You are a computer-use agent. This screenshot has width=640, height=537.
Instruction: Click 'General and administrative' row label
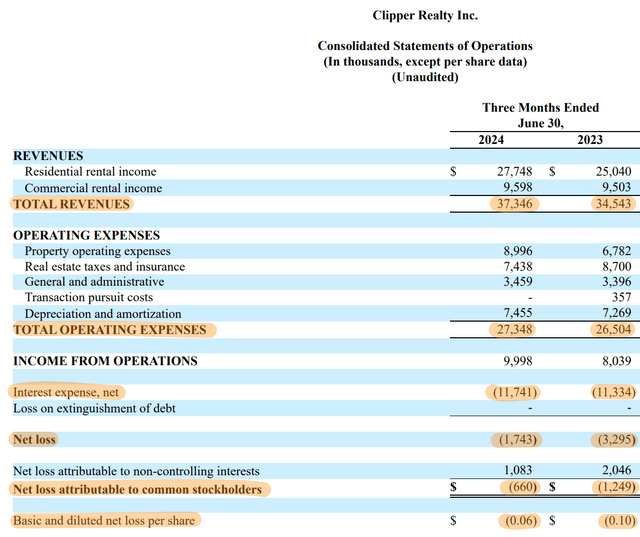pos(94,282)
